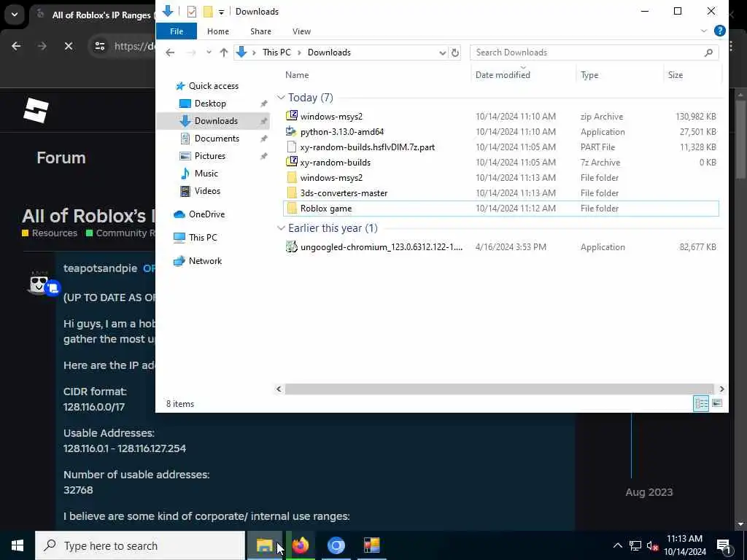Open the Recent locations dropdown arrow
The width and height of the screenshot is (747, 560).
point(209,52)
